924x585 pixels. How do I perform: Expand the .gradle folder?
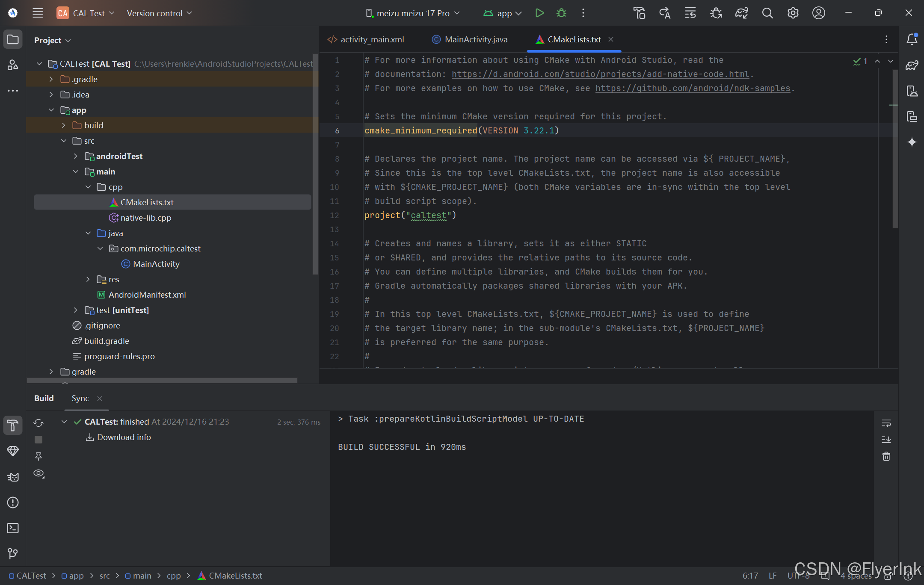coord(51,79)
